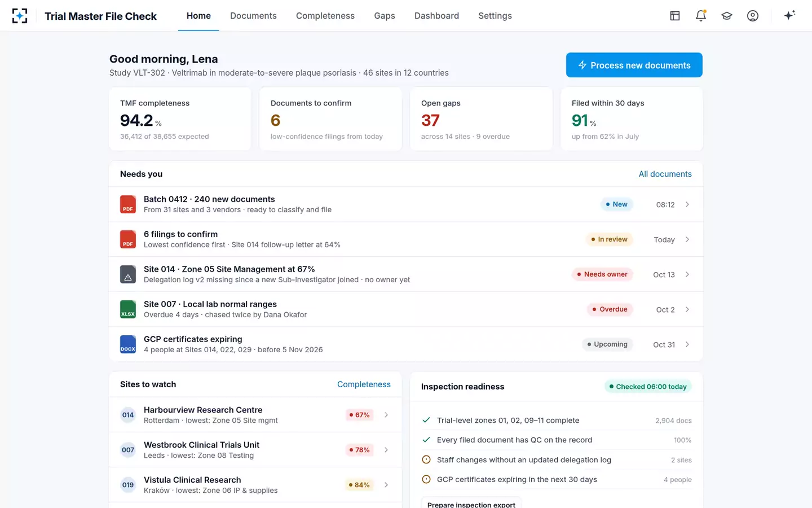Open the notifications bell icon
Viewport: 812px width, 508px height.
701,16
